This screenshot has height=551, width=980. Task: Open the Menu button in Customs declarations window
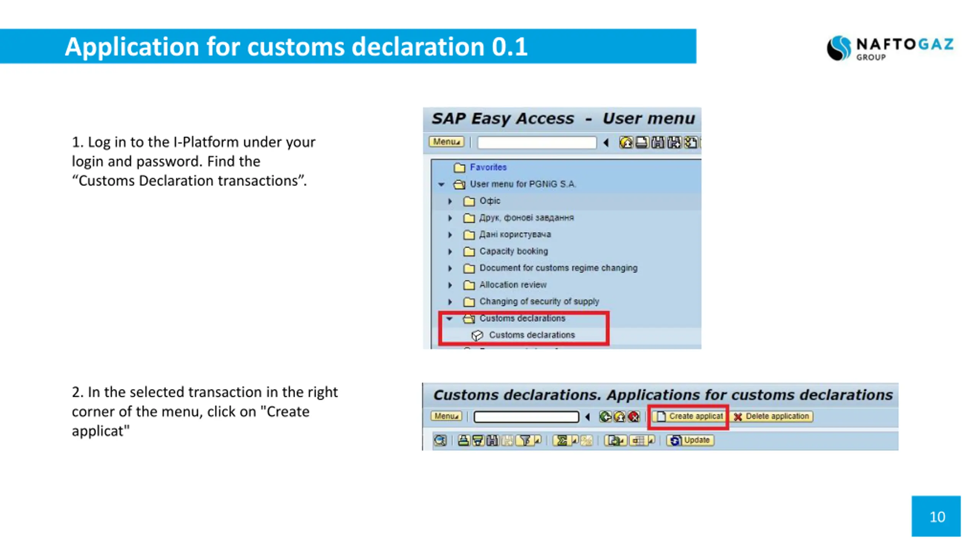click(446, 416)
